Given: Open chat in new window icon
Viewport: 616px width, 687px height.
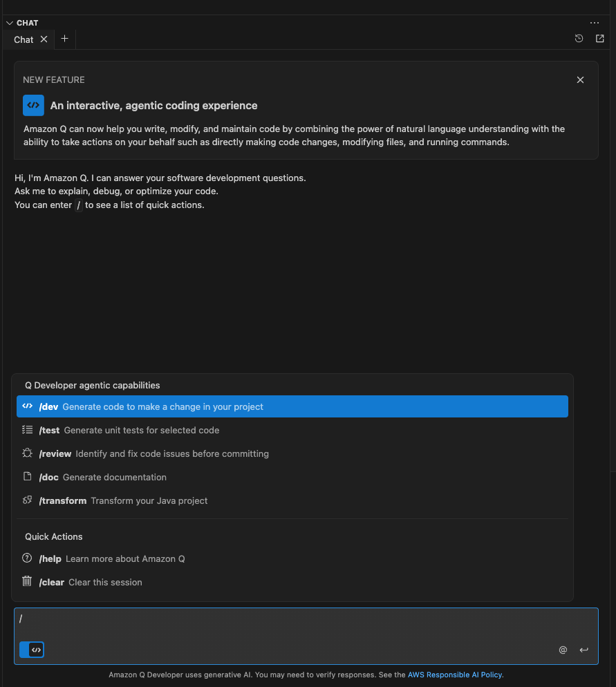Looking at the screenshot, I should [599, 39].
